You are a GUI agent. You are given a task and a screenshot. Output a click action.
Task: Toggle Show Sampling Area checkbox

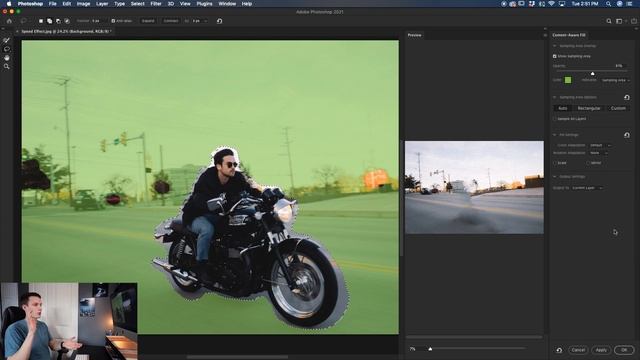(554, 56)
